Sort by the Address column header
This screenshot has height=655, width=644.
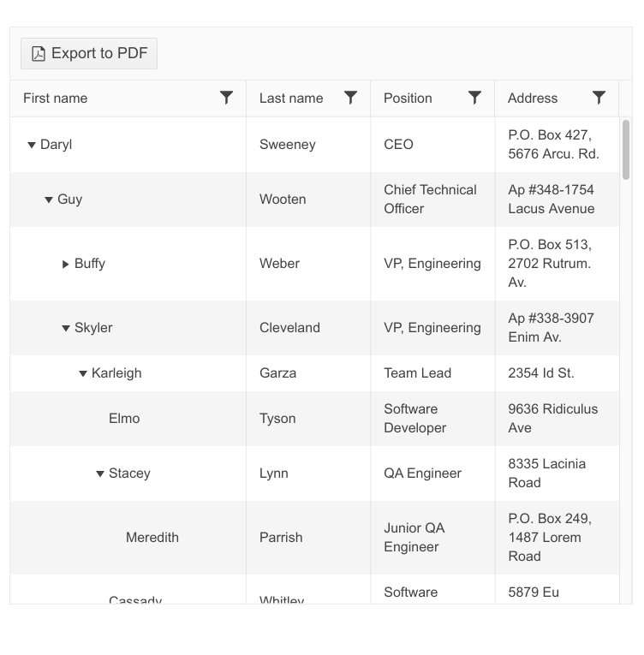pyautogui.click(x=533, y=98)
